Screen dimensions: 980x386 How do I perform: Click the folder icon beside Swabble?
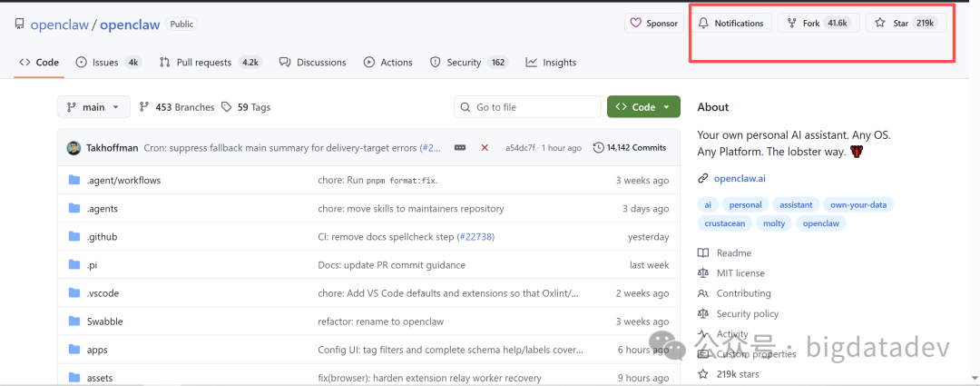(x=74, y=321)
